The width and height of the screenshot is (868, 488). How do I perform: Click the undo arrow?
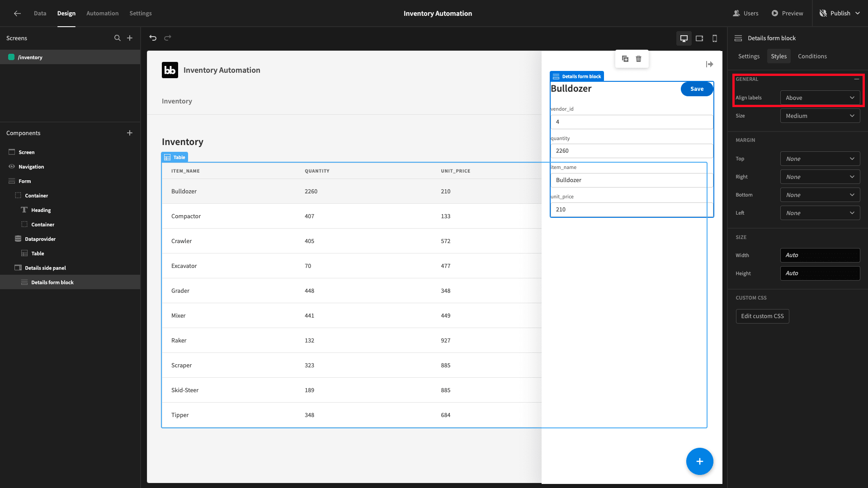click(153, 38)
